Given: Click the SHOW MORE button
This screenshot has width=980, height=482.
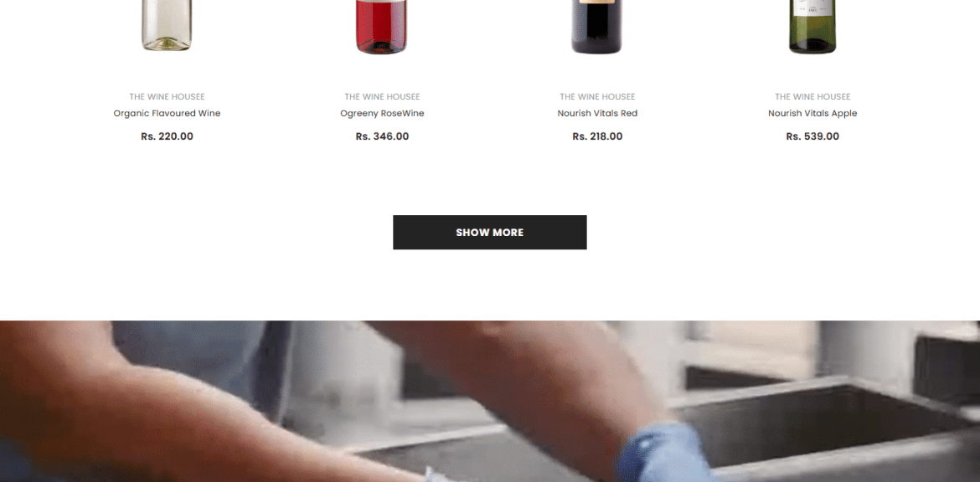Looking at the screenshot, I should [x=489, y=233].
